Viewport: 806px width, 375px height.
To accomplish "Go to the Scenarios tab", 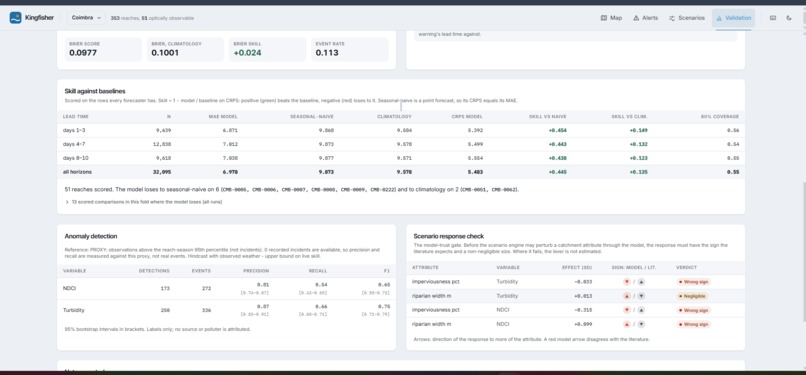I will pos(686,18).
